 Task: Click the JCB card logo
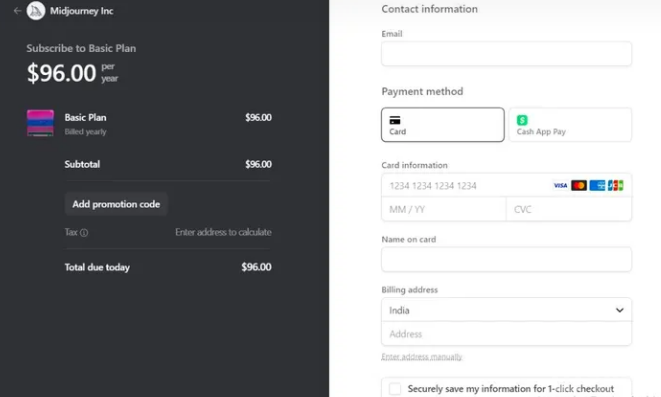pos(615,185)
